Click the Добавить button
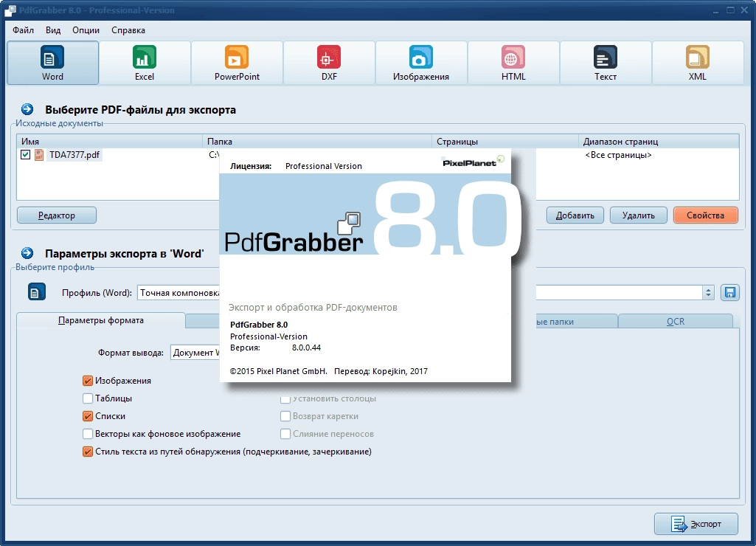Viewport: 756px width, 546px height. click(575, 215)
